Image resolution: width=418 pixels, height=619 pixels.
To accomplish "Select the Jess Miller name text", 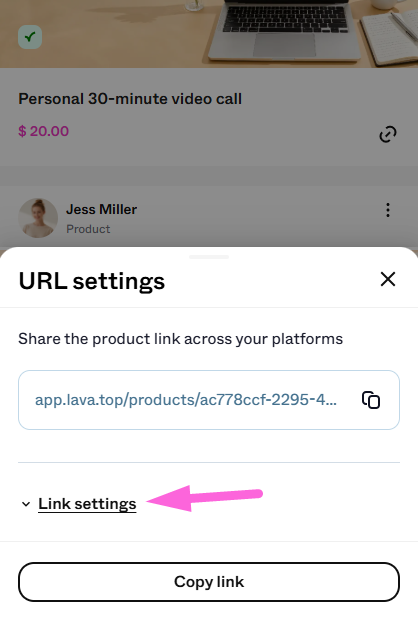I will 101,209.
